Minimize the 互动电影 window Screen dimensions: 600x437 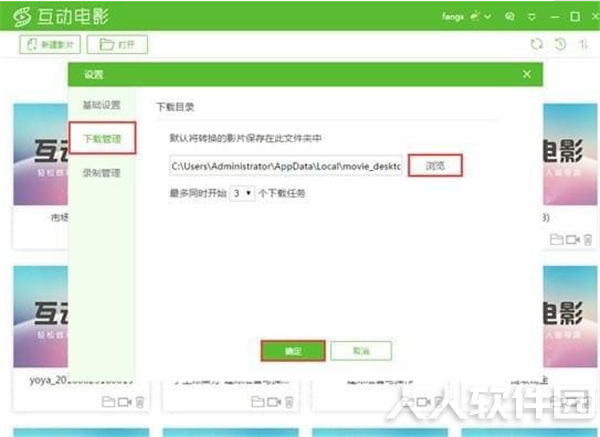pyautogui.click(x=554, y=17)
